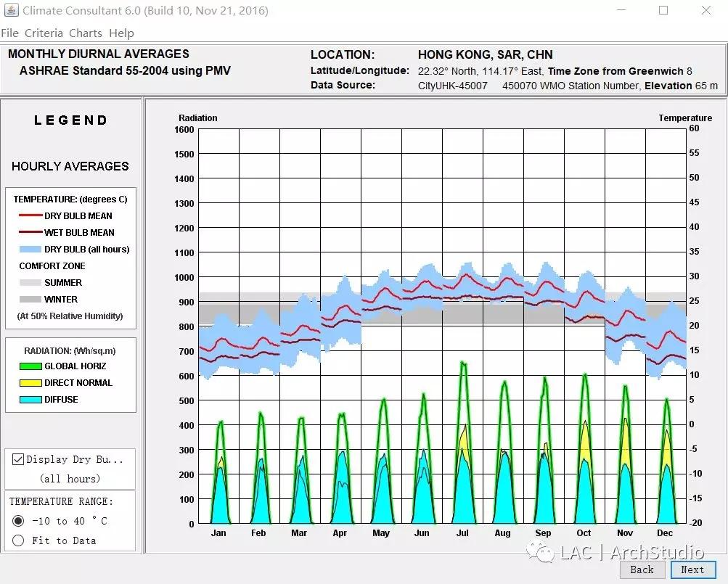The image size is (728, 584).
Task: Click the TEMPERATURE: (degrees C) legend title
Action: [70, 200]
